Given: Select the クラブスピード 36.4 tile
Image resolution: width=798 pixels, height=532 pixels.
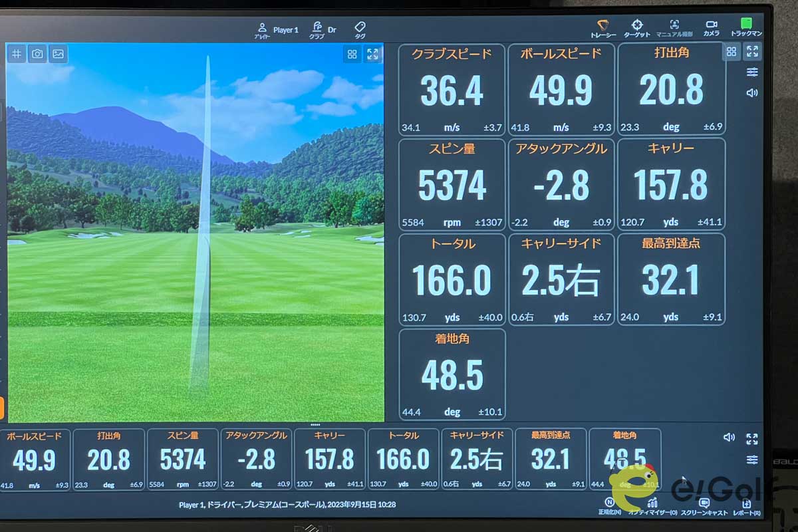Looking at the screenshot, I should tap(452, 90).
